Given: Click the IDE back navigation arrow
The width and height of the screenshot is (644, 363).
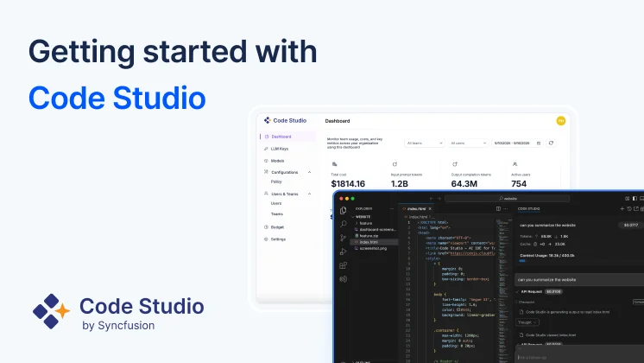Looking at the screenshot, I should (432, 199).
